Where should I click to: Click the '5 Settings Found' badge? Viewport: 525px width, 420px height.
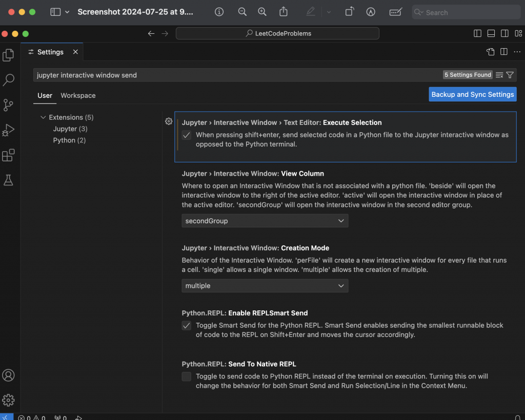click(468, 75)
